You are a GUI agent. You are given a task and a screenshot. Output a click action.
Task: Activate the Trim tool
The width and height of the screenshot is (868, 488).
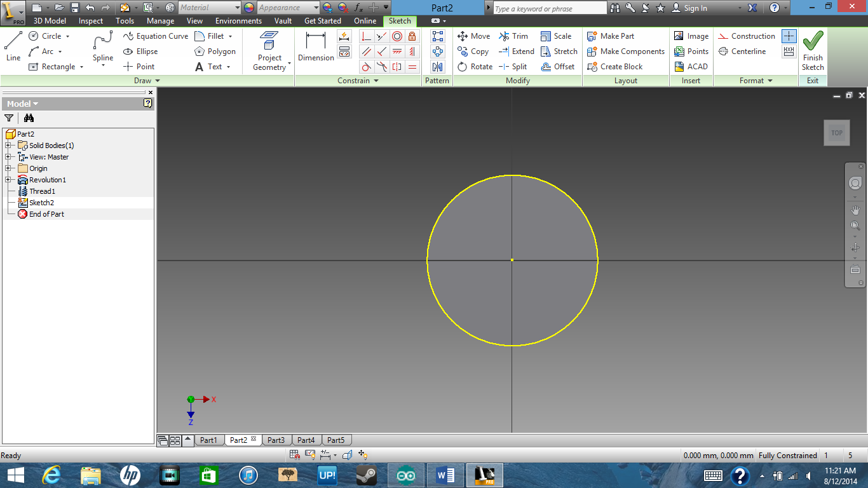pyautogui.click(x=515, y=36)
